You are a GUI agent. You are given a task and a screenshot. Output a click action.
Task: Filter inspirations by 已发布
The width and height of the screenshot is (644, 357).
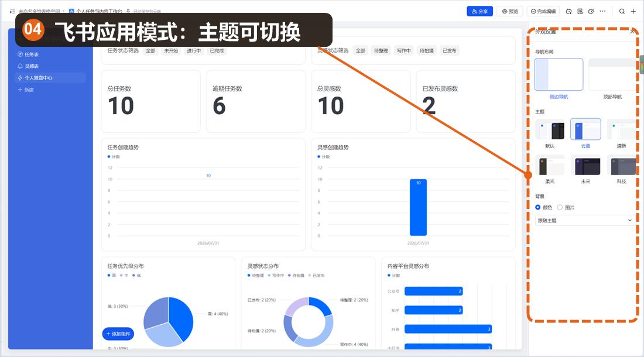click(x=449, y=50)
